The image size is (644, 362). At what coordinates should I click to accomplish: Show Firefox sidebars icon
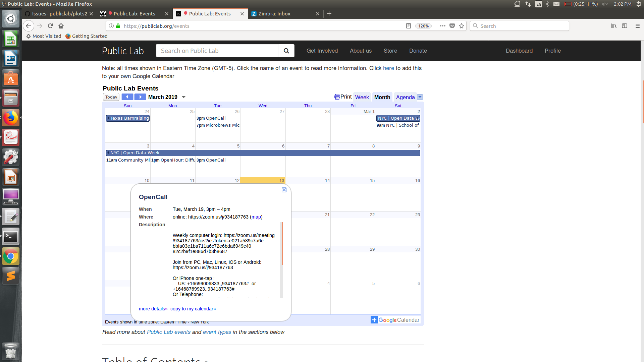point(625,26)
